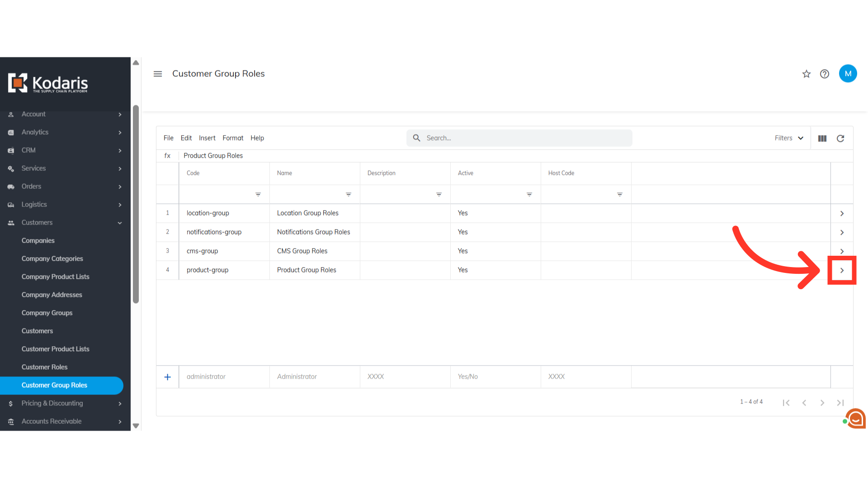
Task: Open the Format menu
Action: 233,138
